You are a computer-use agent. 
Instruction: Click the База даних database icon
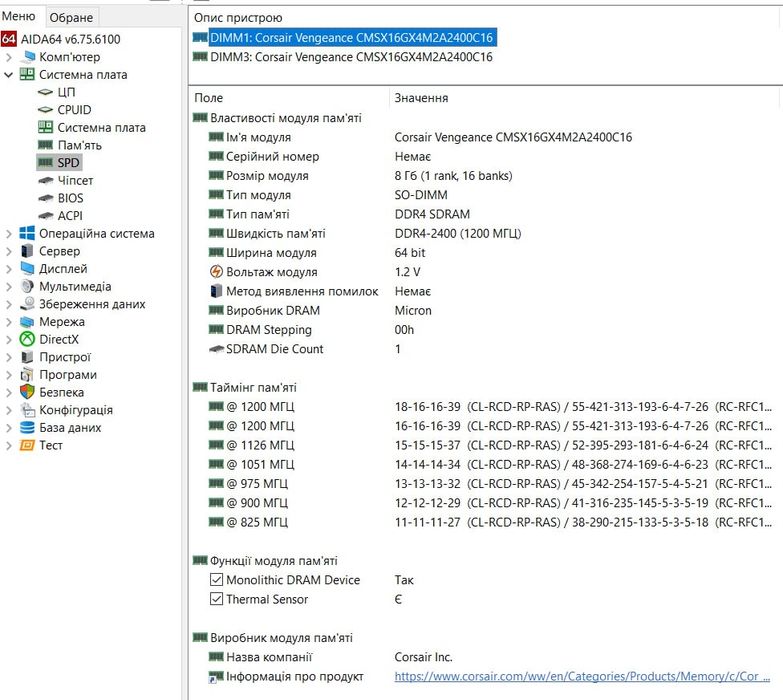27,427
